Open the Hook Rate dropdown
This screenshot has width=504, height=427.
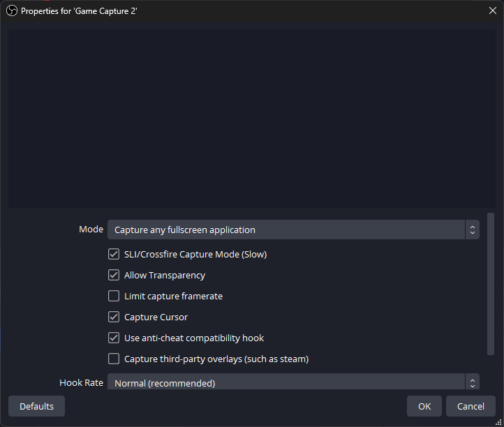(x=293, y=382)
